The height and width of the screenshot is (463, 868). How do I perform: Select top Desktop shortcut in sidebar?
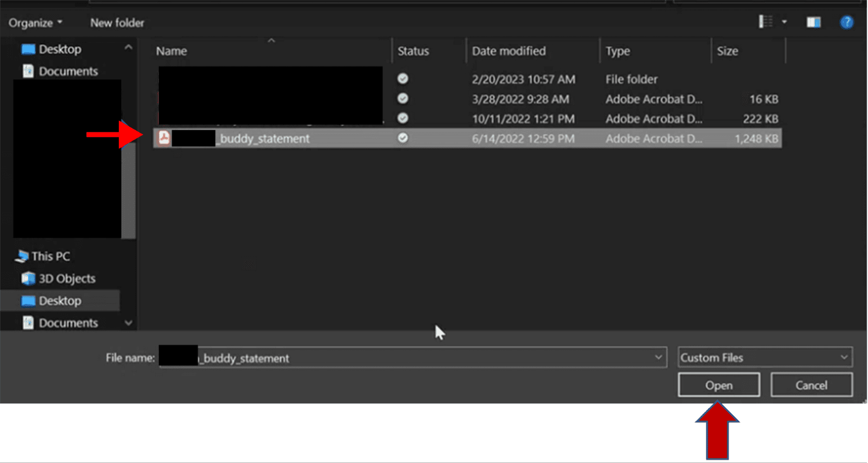pyautogui.click(x=60, y=49)
